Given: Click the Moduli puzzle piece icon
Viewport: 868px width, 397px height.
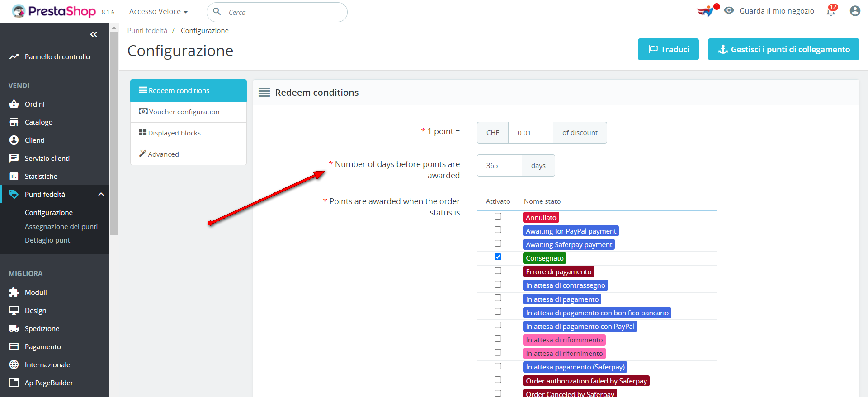Looking at the screenshot, I should coord(14,292).
